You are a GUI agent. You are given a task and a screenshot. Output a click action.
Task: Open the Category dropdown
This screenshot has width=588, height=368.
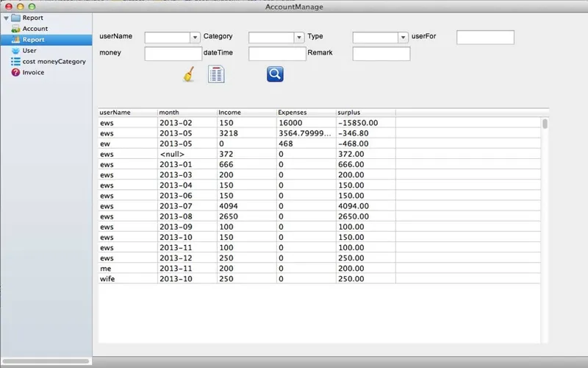pos(299,38)
